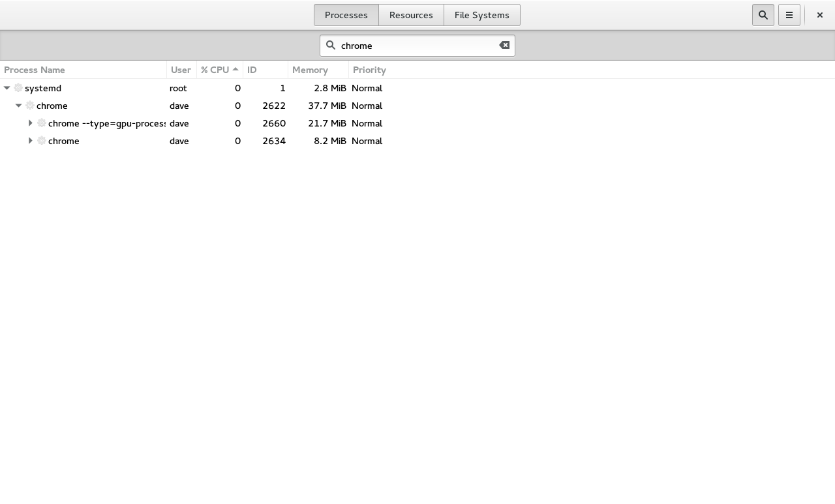835x504 pixels.
Task: Expand the chrome process with ID 2634
Action: point(31,140)
